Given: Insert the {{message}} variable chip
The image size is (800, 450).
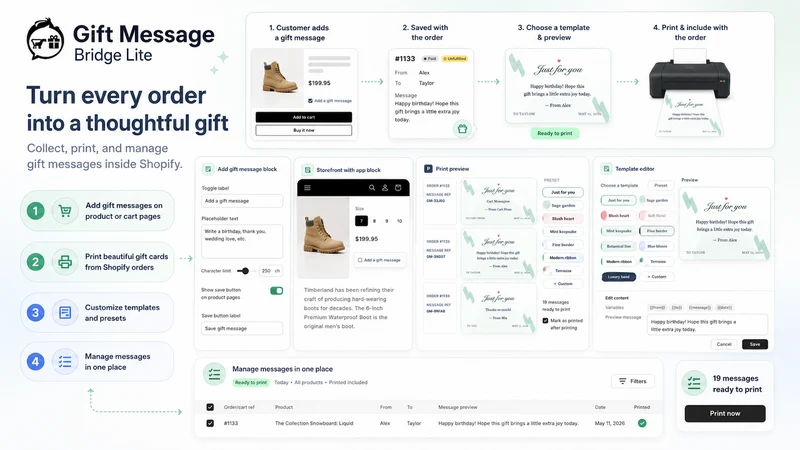Looking at the screenshot, I should pos(699,308).
